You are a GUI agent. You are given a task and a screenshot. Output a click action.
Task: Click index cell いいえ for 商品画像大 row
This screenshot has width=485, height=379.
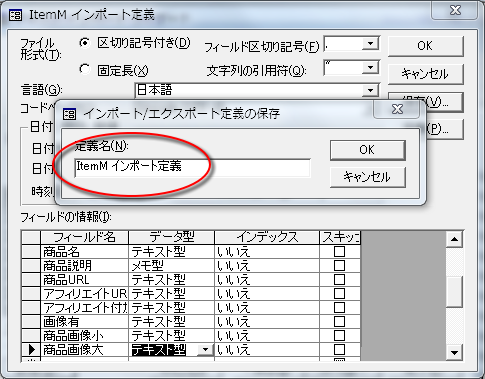click(x=267, y=350)
